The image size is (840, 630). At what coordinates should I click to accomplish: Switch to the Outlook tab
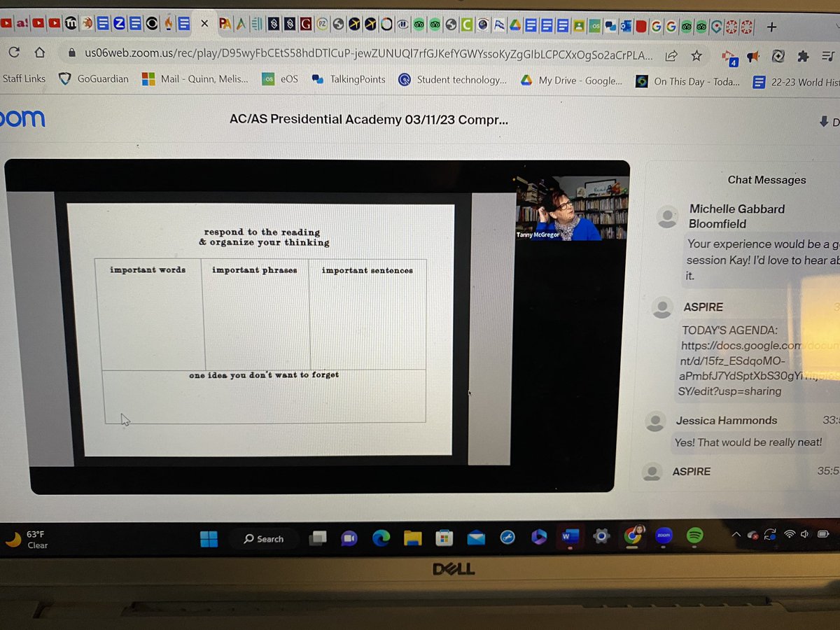click(624, 26)
